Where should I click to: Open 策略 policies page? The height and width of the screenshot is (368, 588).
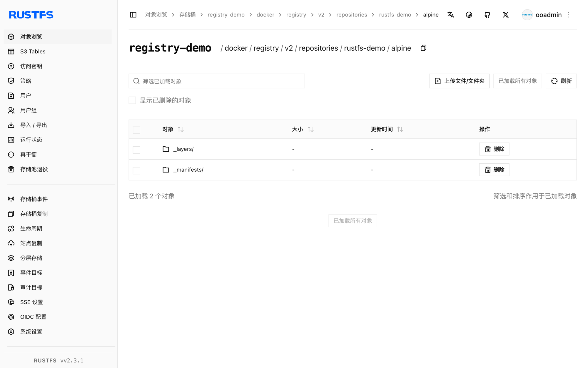click(58, 81)
